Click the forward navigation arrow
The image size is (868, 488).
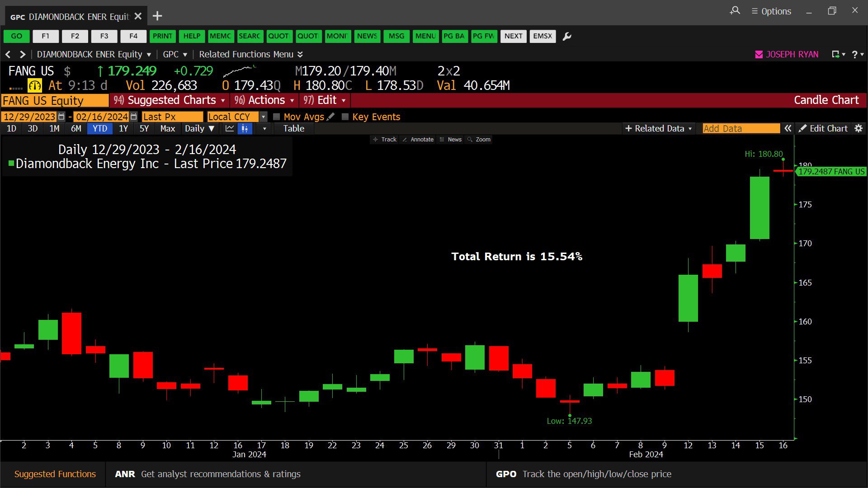(x=23, y=55)
